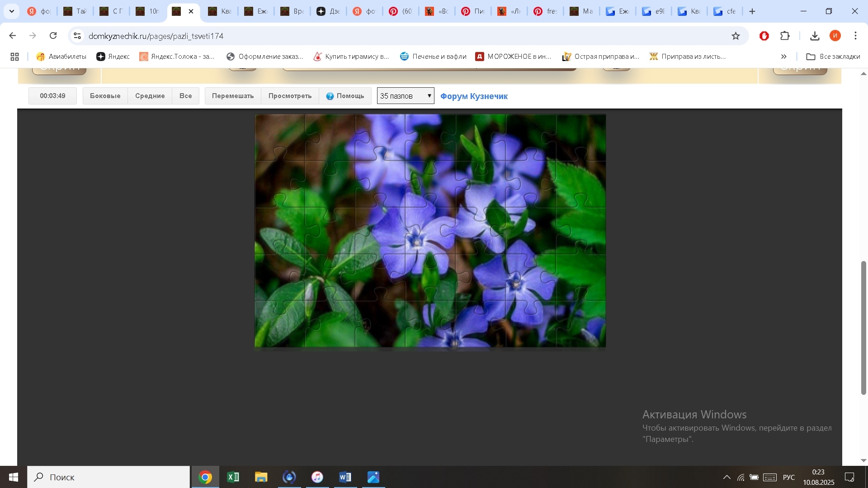The height and width of the screenshot is (488, 868).
Task: Open Windows Start menu
Action: click(x=13, y=477)
